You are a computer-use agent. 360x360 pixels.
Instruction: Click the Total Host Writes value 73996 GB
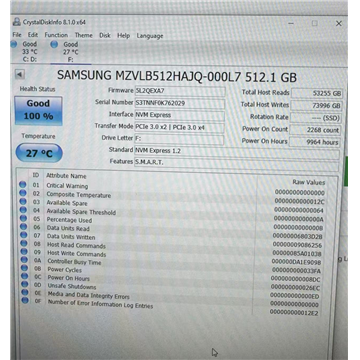pos(316,106)
